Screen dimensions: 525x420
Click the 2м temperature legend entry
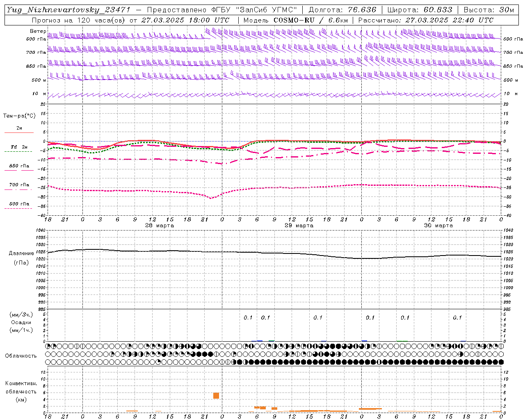(x=19, y=128)
